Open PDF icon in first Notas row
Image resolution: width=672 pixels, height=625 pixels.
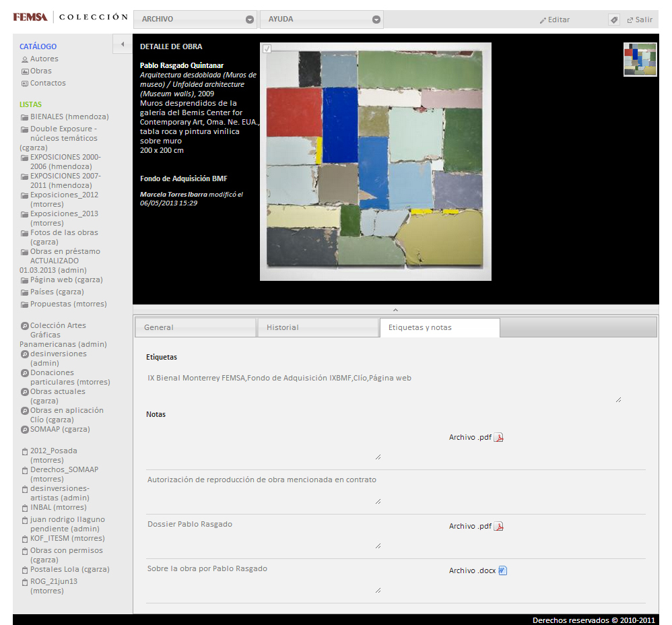click(498, 437)
